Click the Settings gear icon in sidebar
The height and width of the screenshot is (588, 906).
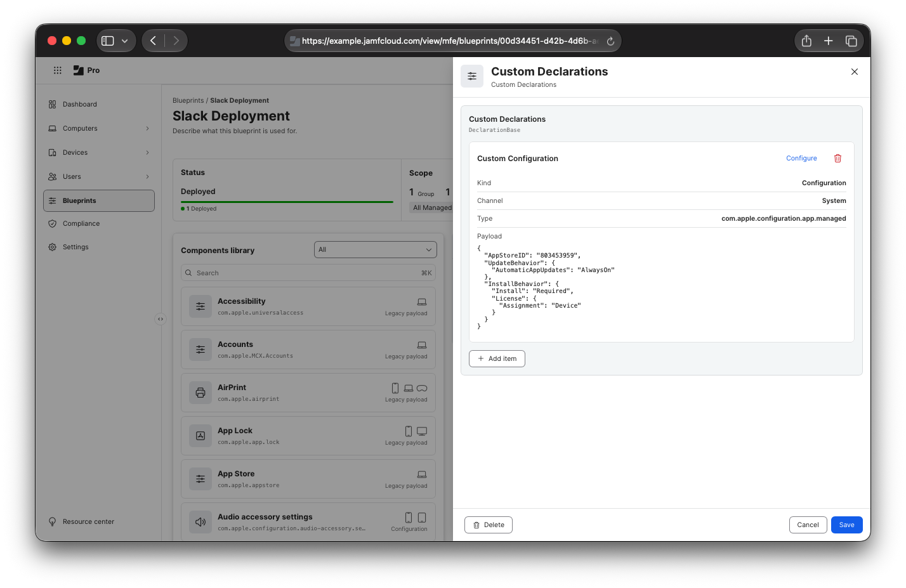pyautogui.click(x=53, y=247)
